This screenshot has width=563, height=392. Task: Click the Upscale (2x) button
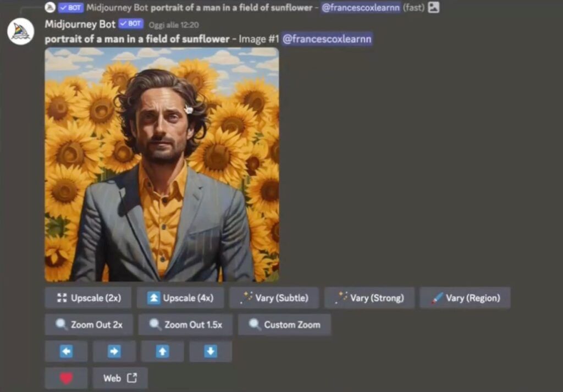point(88,297)
